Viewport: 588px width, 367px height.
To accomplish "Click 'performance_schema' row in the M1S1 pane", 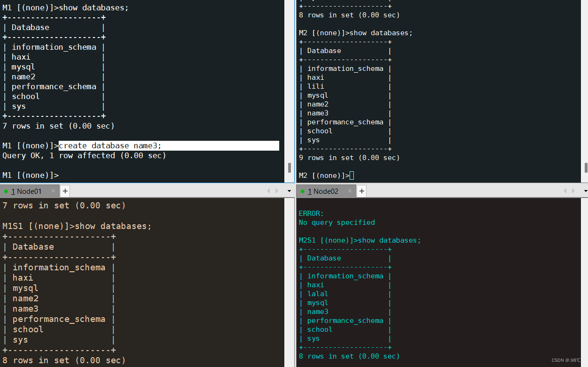I will click(x=59, y=319).
